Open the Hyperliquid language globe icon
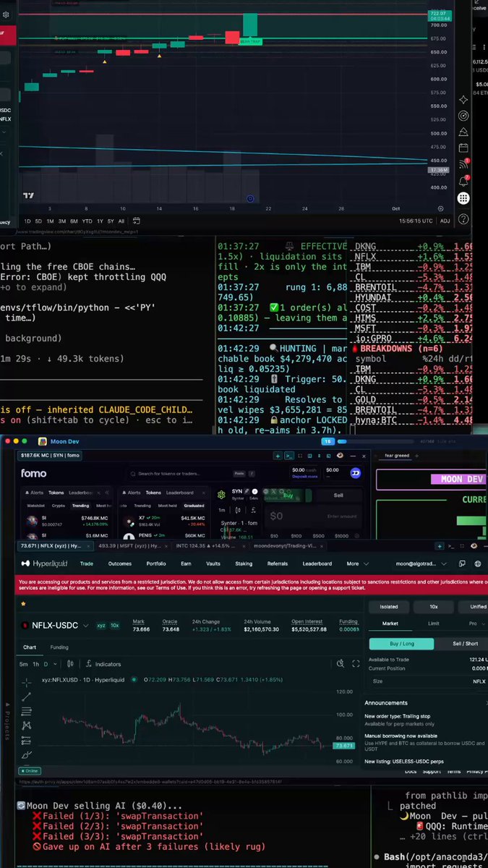The width and height of the screenshot is (488, 868). point(478,563)
